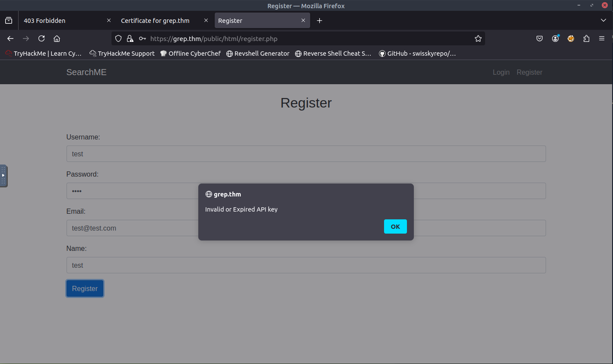Reload the current page

tap(41, 38)
